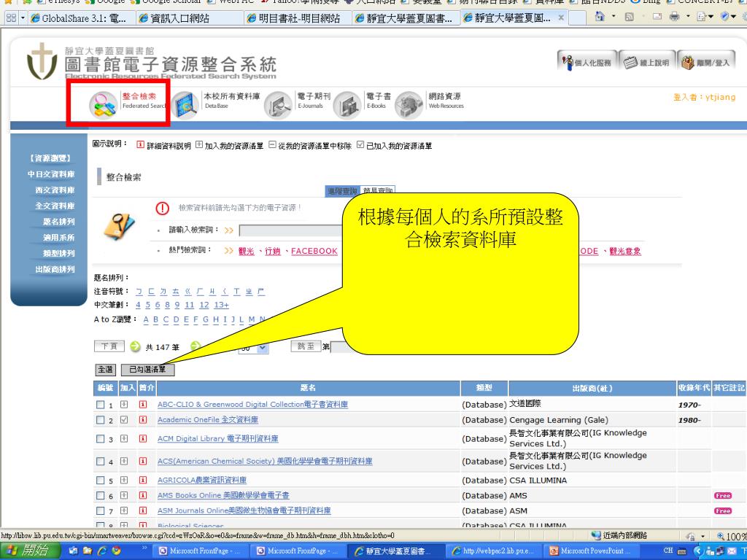Select 適用系所 in the sidebar
Image resolution: width=747 pixels, height=560 pixels.
click(x=58, y=237)
